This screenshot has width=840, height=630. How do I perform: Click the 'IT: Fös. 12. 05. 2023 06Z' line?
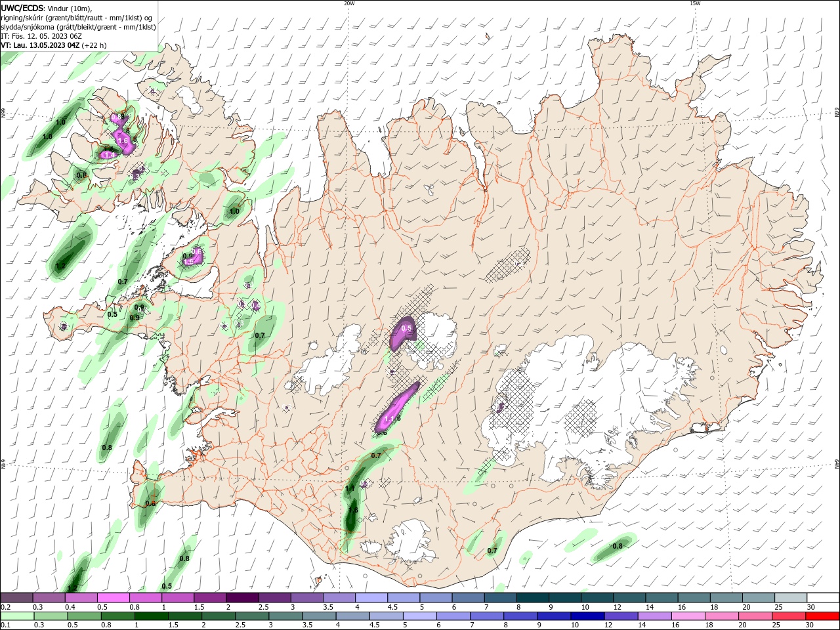(x=41, y=36)
